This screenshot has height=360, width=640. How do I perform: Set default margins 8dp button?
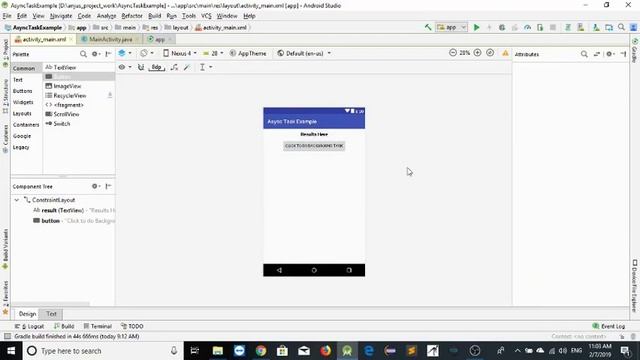[156, 67]
